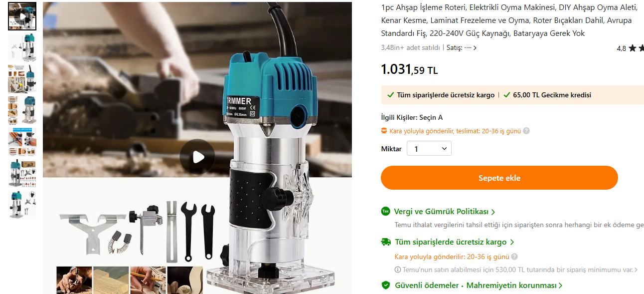Click the green Tax badge icon
Image resolution: width=644 pixels, height=294 pixels.
pyautogui.click(x=385, y=211)
